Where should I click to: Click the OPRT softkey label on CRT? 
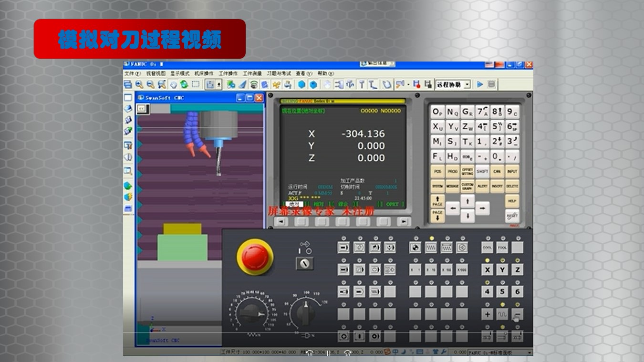coord(392,204)
